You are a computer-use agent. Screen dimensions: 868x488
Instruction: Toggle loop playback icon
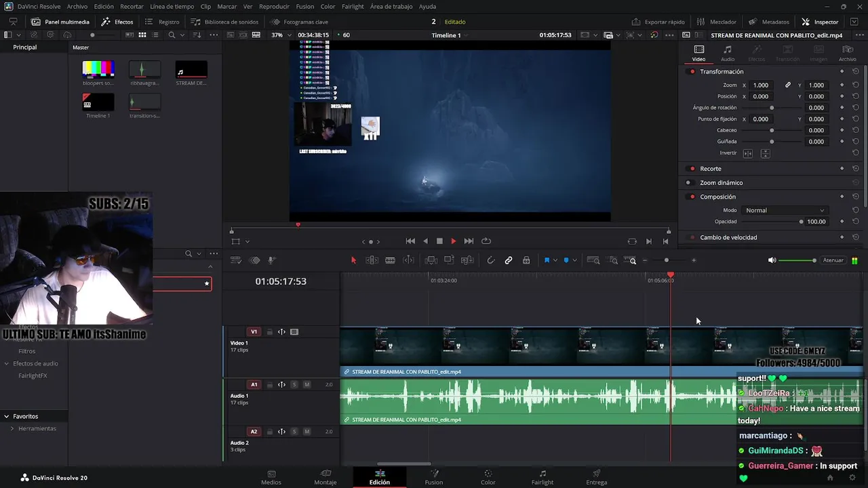(x=486, y=241)
